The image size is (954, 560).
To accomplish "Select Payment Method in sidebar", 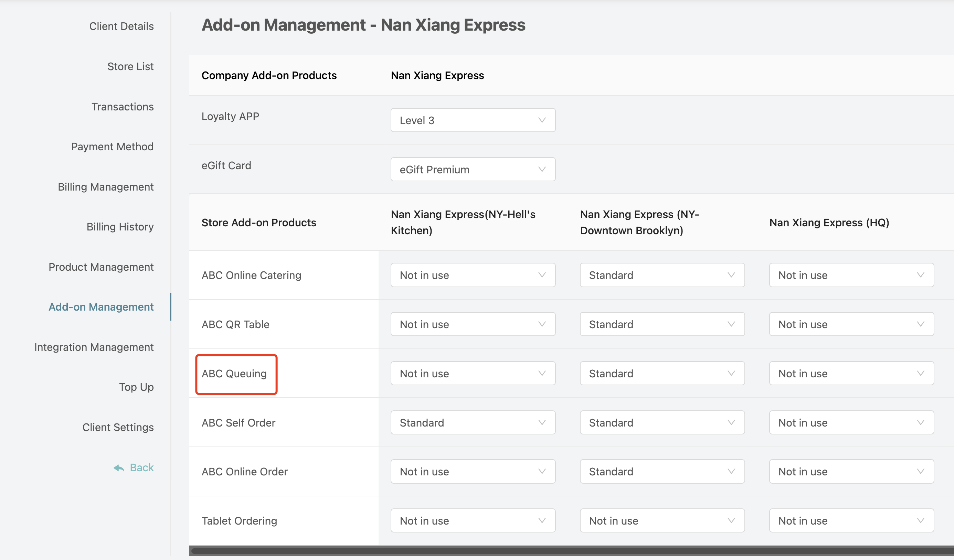I will coord(112,147).
